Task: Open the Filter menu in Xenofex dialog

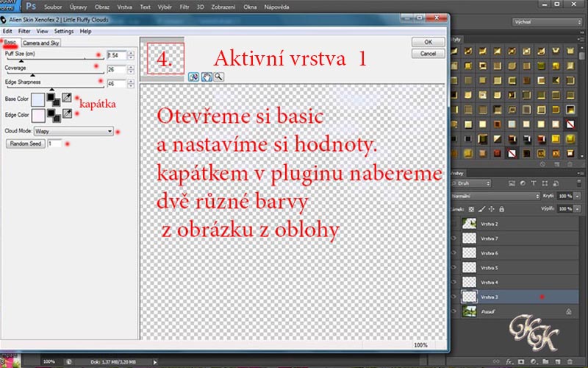Action: tap(24, 31)
